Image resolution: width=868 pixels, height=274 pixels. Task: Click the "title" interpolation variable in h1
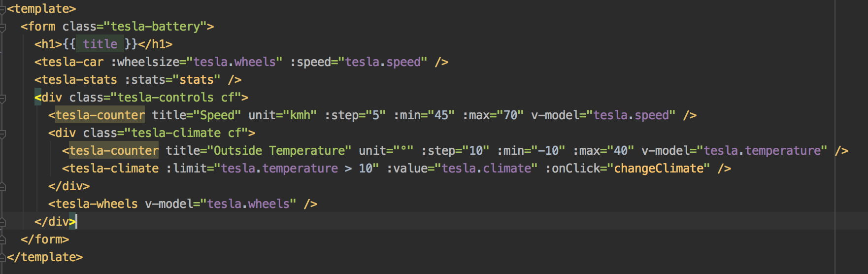[x=100, y=44]
